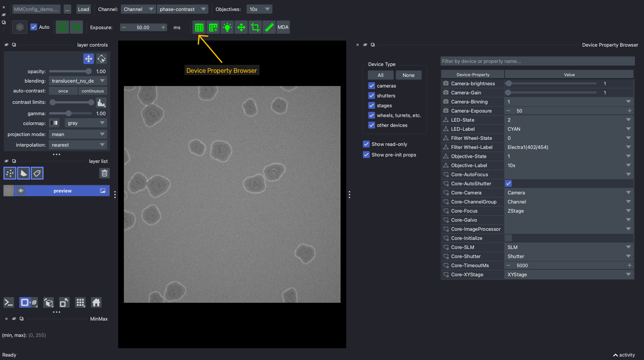Click the new points layer icon
Screen dimensions: 644x360
pyautogui.click(x=10, y=173)
